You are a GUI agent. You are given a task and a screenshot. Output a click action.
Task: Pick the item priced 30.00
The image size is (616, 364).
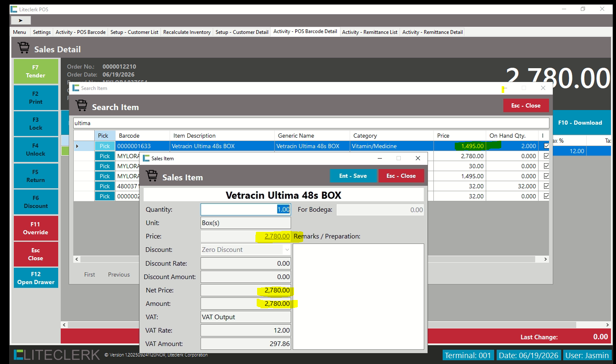[x=105, y=166]
